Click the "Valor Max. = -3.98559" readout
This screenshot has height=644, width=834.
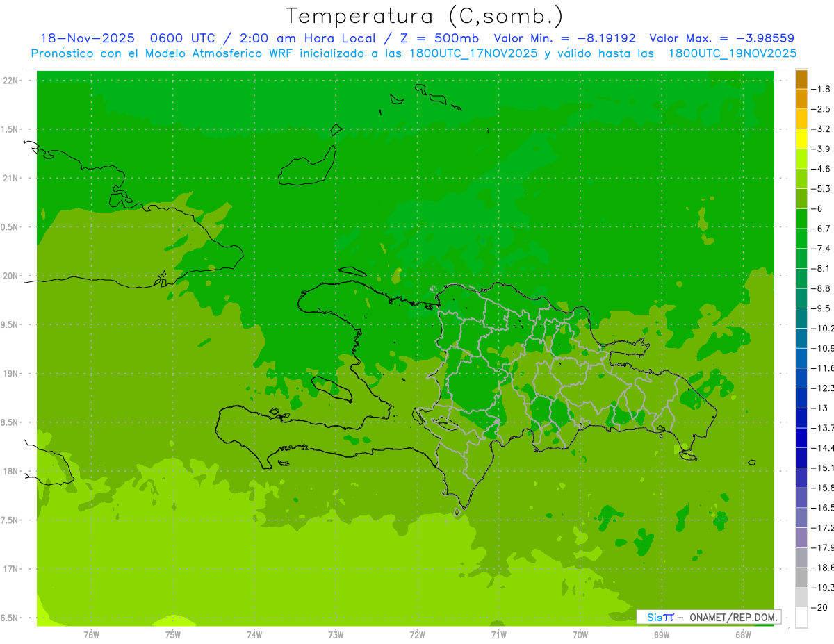click(721, 38)
